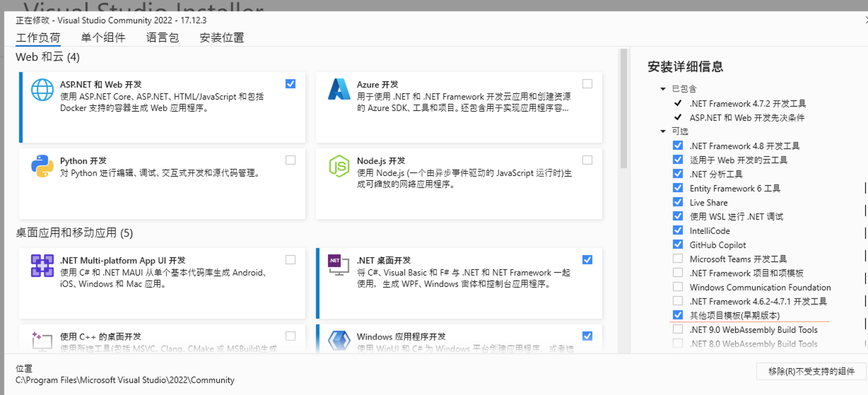Image resolution: width=868 pixels, height=395 pixels.
Task: Click the ASP.NET globe workload icon
Action: click(x=42, y=90)
